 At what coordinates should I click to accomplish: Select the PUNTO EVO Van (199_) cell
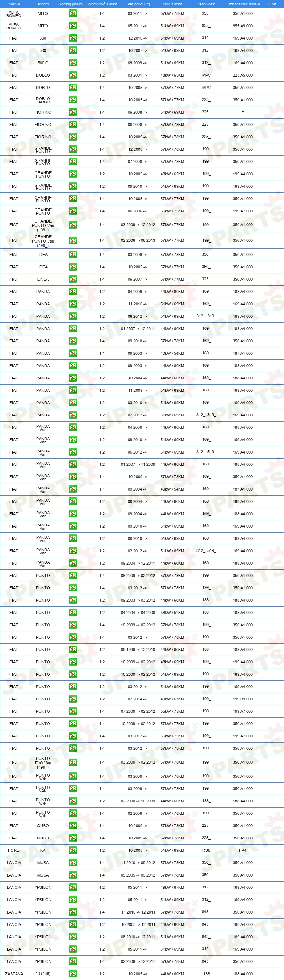(x=43, y=763)
